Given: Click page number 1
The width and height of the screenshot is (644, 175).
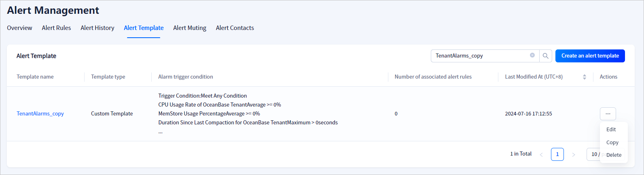Looking at the screenshot, I should 557,154.
